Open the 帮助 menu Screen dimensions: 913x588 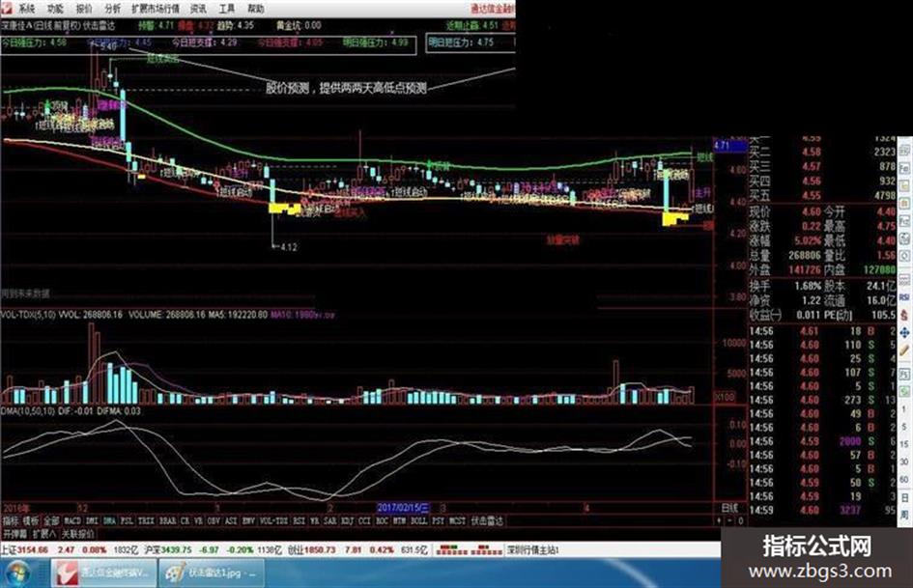click(256, 9)
